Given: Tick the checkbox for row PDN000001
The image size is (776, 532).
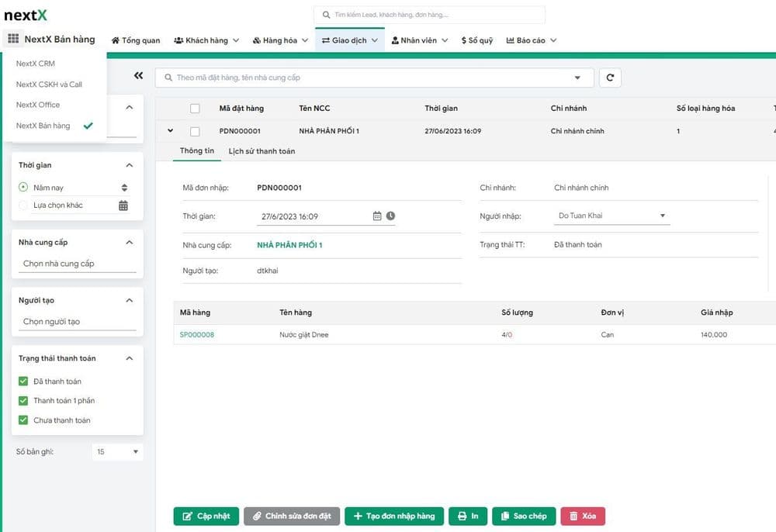Looking at the screenshot, I should 195,131.
